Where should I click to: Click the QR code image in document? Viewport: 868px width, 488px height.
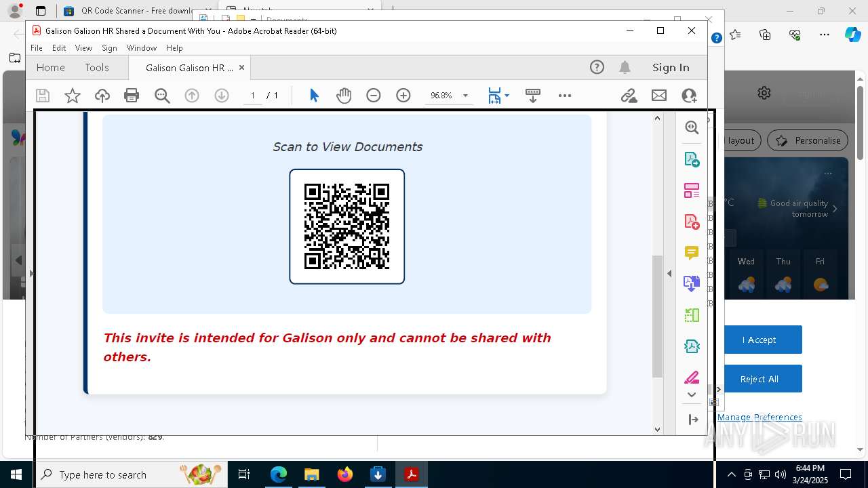(x=347, y=226)
